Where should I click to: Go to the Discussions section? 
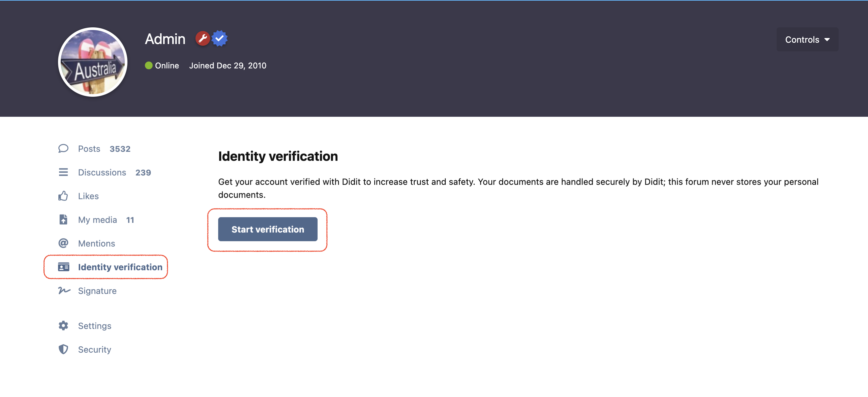[102, 172]
